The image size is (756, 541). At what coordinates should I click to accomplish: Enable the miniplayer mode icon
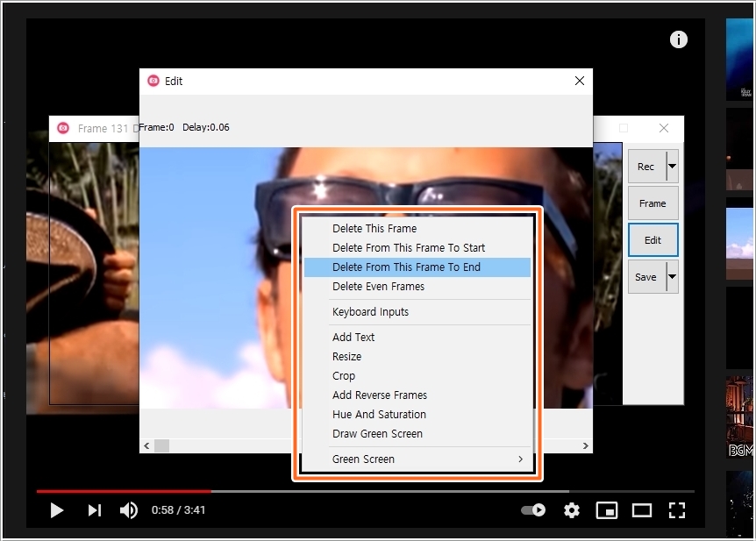[607, 510]
